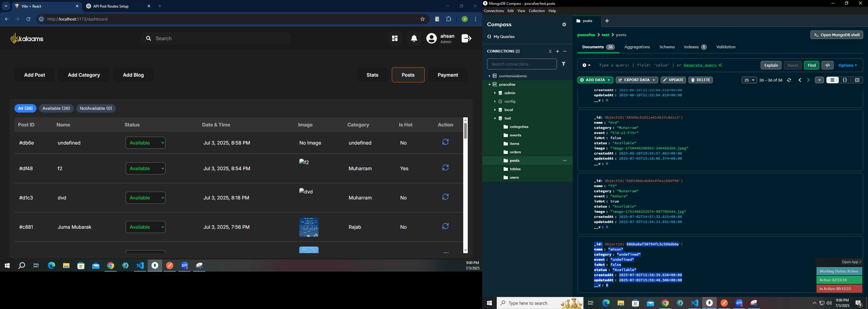
Task: Open status dropdown for Juma Mubarak
Action: [x=146, y=227]
